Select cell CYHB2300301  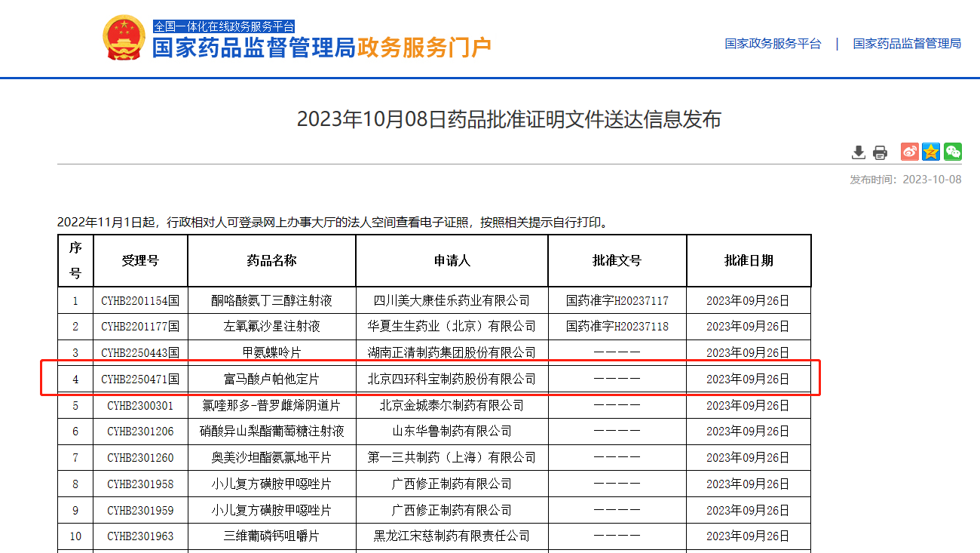point(140,405)
